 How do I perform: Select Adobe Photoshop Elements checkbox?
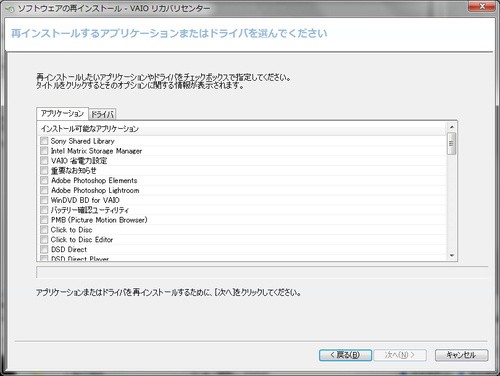44,180
